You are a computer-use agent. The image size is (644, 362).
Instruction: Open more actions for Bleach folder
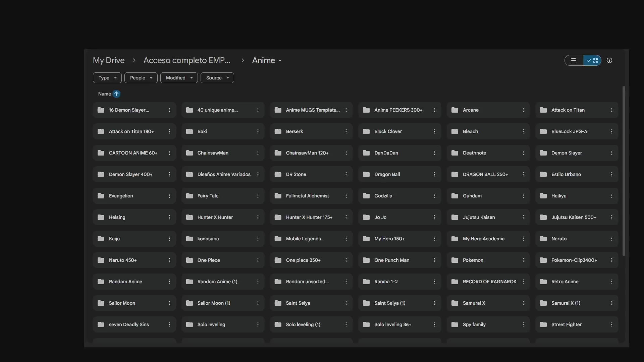pyautogui.click(x=523, y=131)
